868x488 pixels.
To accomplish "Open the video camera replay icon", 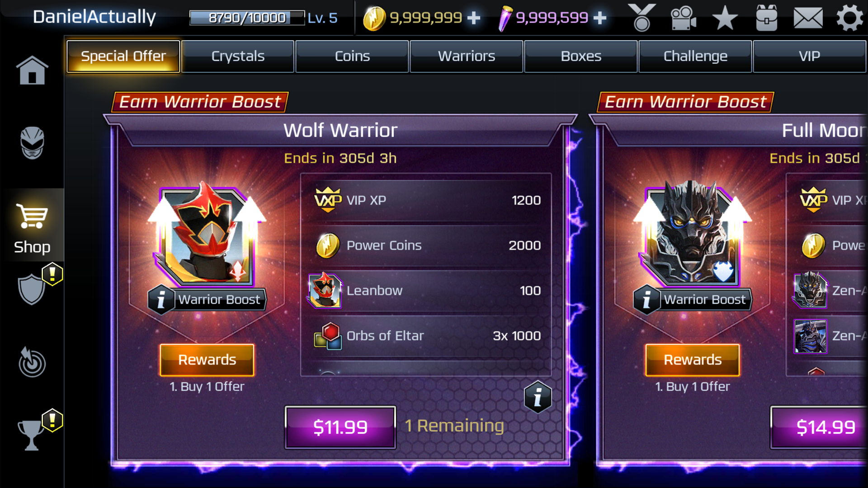I will [683, 18].
